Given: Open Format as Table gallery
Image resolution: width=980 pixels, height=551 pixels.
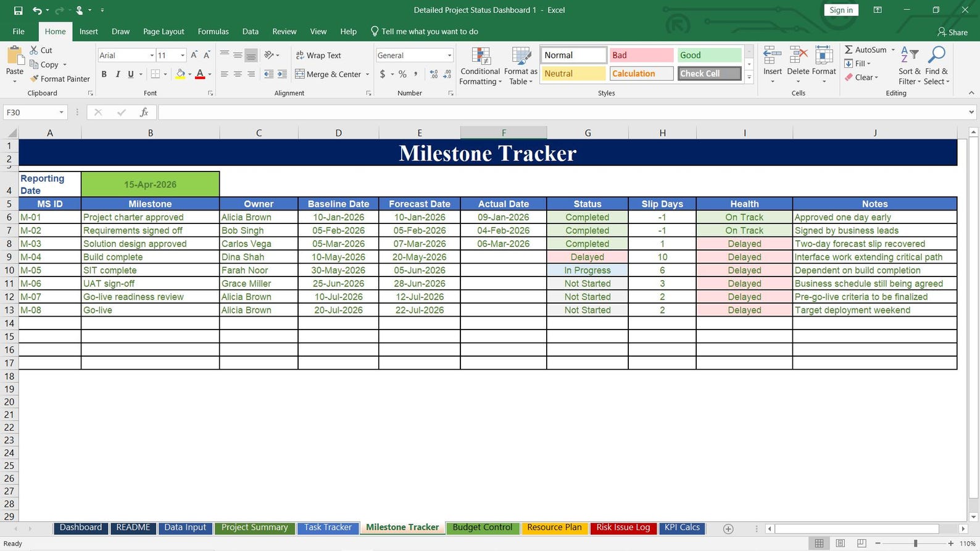Looking at the screenshot, I should point(521,66).
